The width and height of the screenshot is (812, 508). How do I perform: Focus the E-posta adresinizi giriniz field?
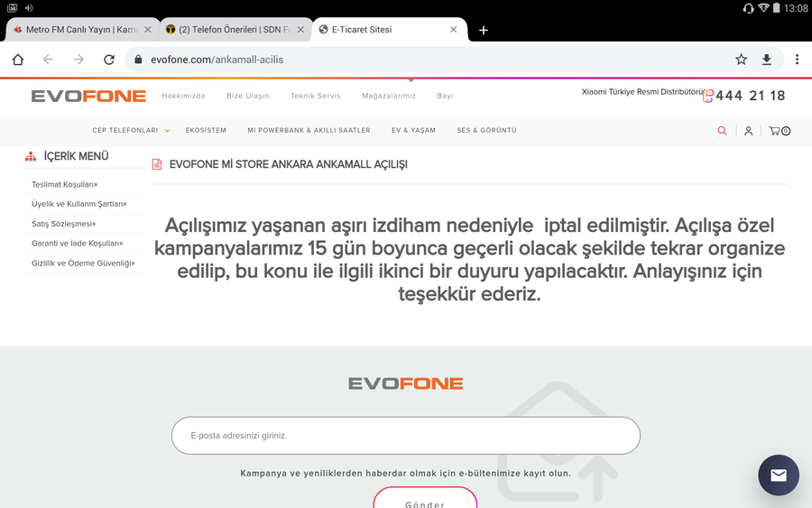point(405,436)
